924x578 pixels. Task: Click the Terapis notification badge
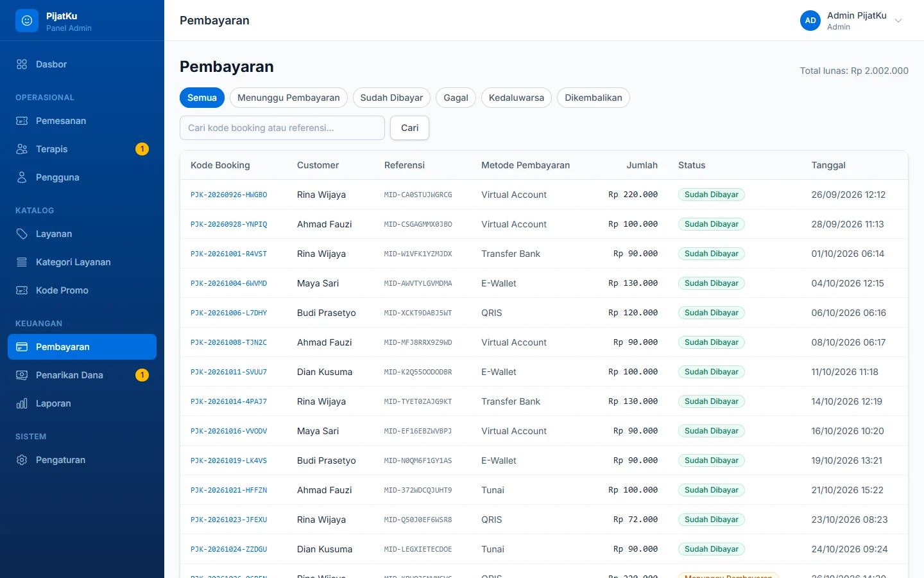(x=142, y=149)
